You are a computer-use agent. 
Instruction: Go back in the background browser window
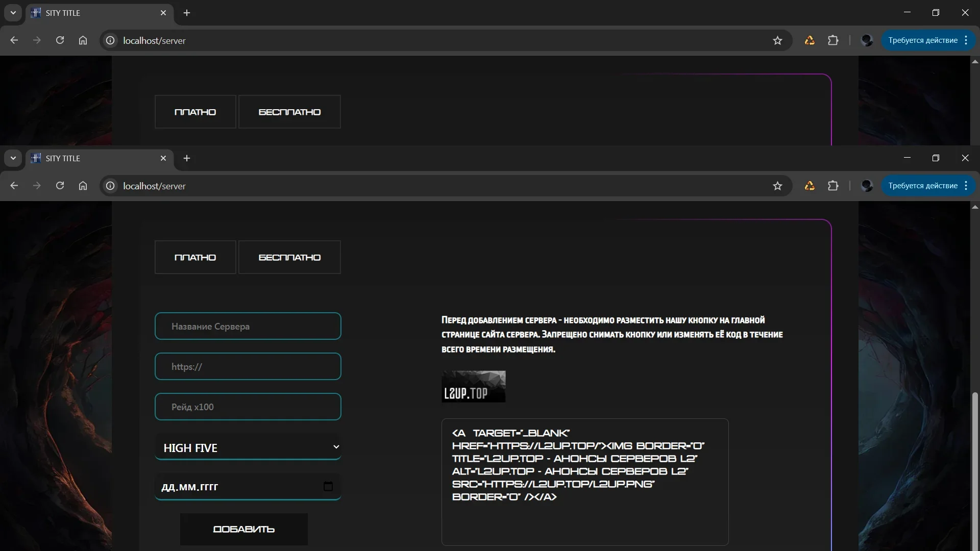(14, 40)
